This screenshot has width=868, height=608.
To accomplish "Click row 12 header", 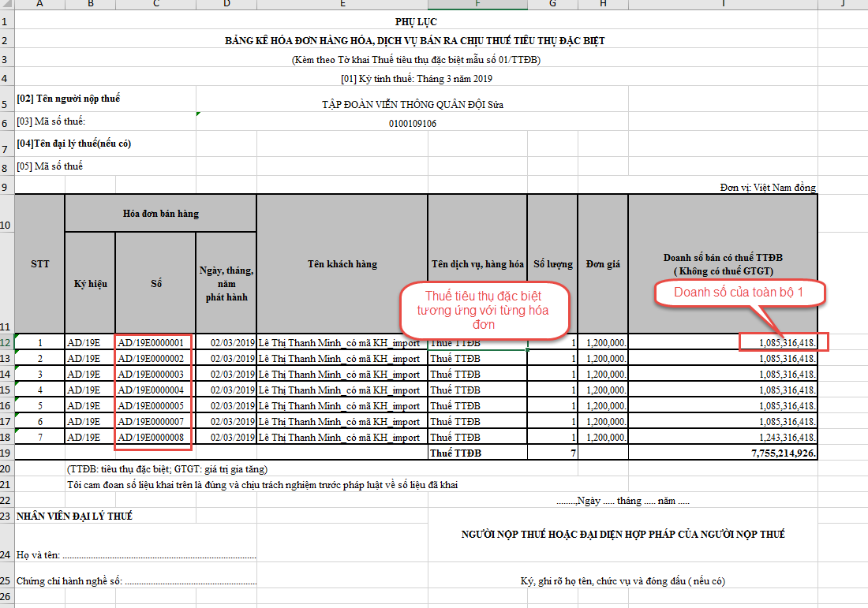I will [x=6, y=342].
